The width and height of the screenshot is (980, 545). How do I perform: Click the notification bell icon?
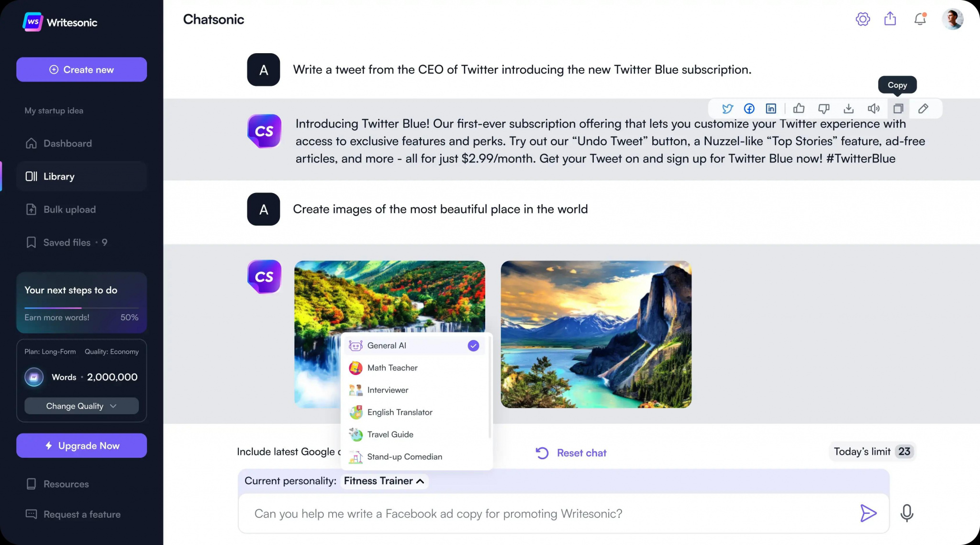tap(921, 18)
